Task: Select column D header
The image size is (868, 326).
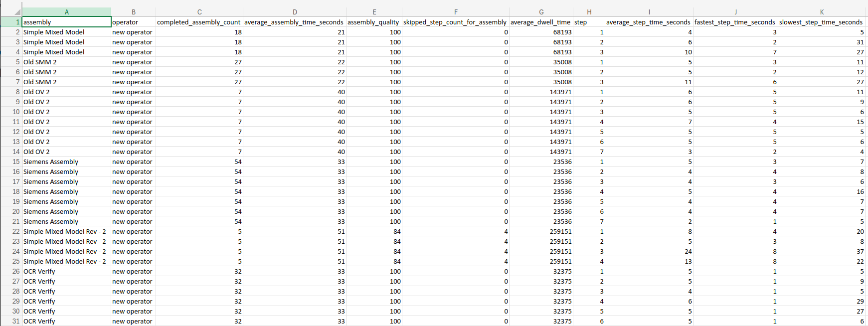Action: click(x=295, y=12)
